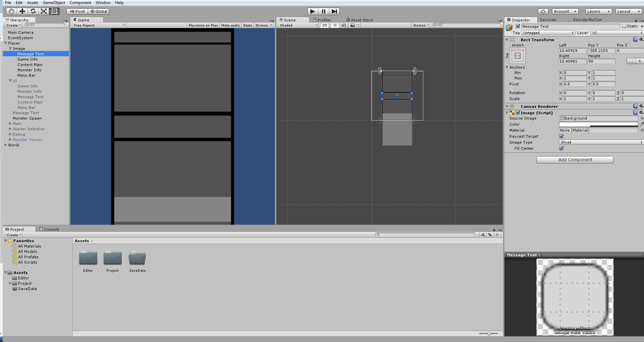Screen dimensions: 644x342
Task: Open the Shaded draw mode dropdown
Action: (298, 25)
